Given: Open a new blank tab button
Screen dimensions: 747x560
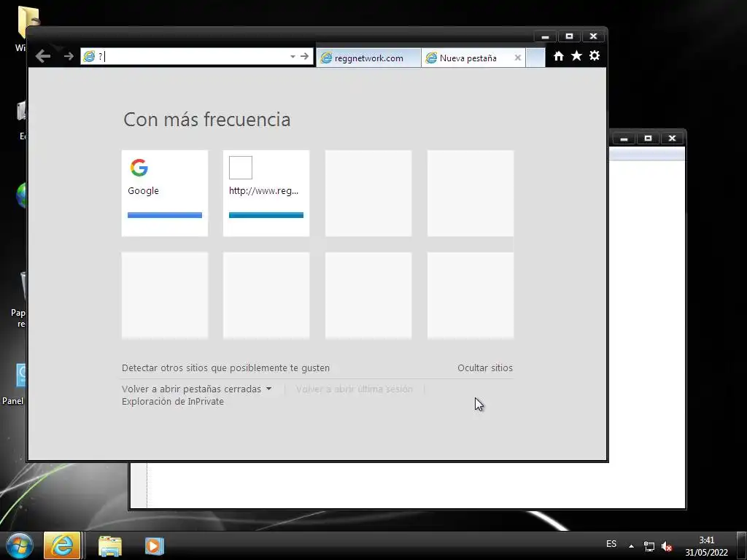Looking at the screenshot, I should (535, 58).
